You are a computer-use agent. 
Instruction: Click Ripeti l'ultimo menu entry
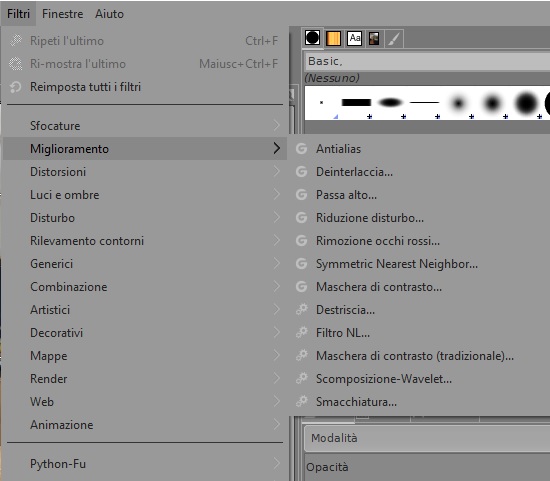[x=145, y=41]
